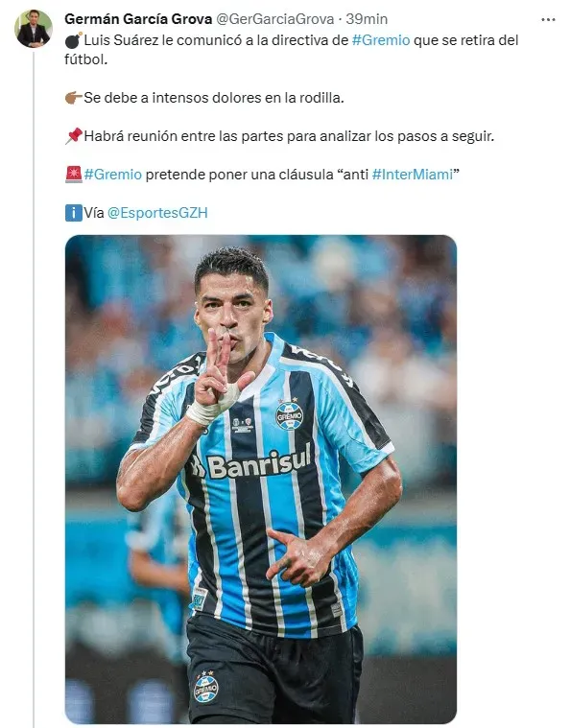
Task: Follow the #Gremio hashtag in the first line
Action: (x=381, y=40)
